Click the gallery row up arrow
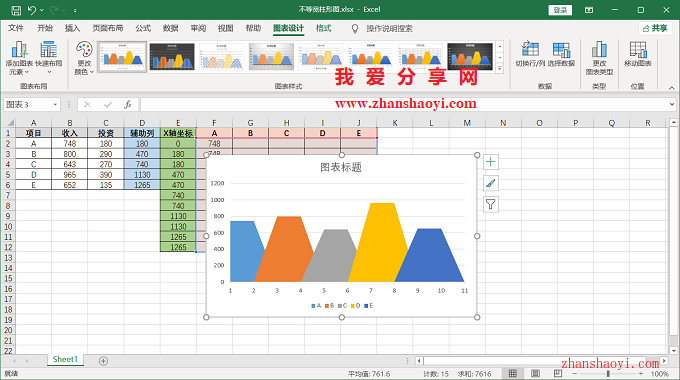 (500, 46)
